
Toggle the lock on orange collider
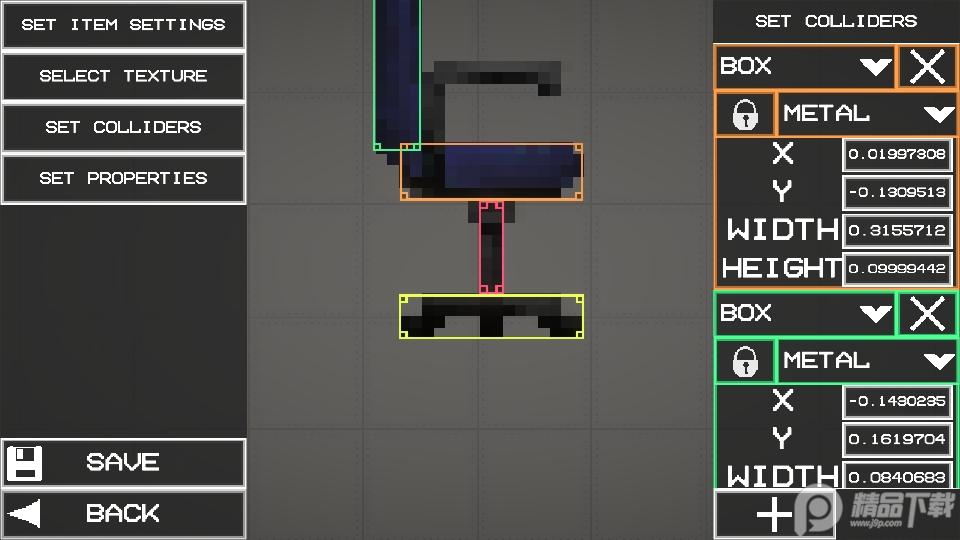pos(745,114)
